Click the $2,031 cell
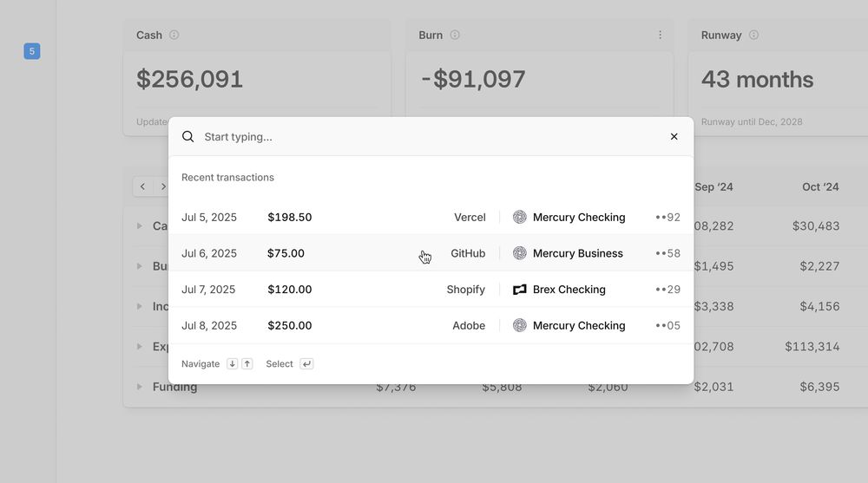Image resolution: width=868 pixels, height=483 pixels. coord(713,387)
